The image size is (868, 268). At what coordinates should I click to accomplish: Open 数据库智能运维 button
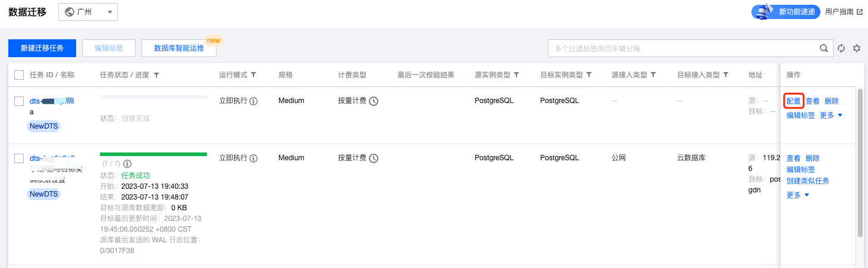178,48
